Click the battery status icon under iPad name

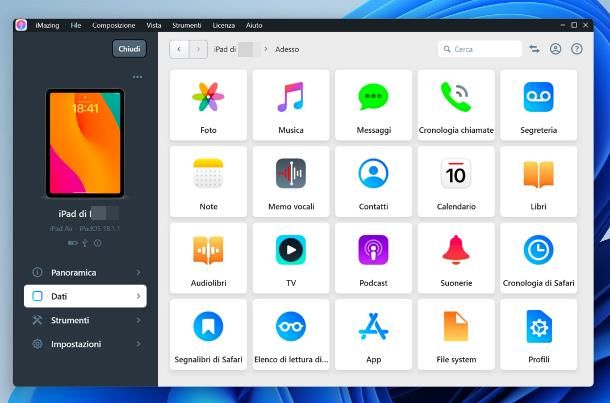click(72, 243)
